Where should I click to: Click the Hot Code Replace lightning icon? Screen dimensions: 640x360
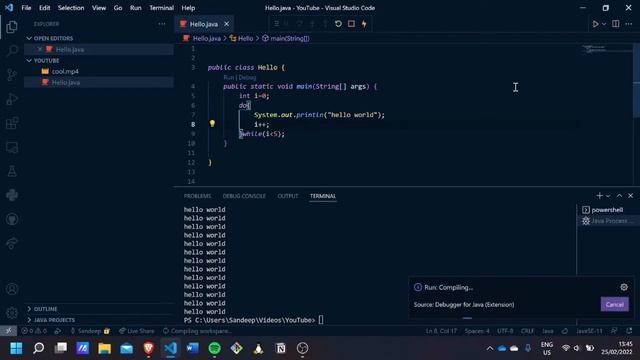(364, 24)
